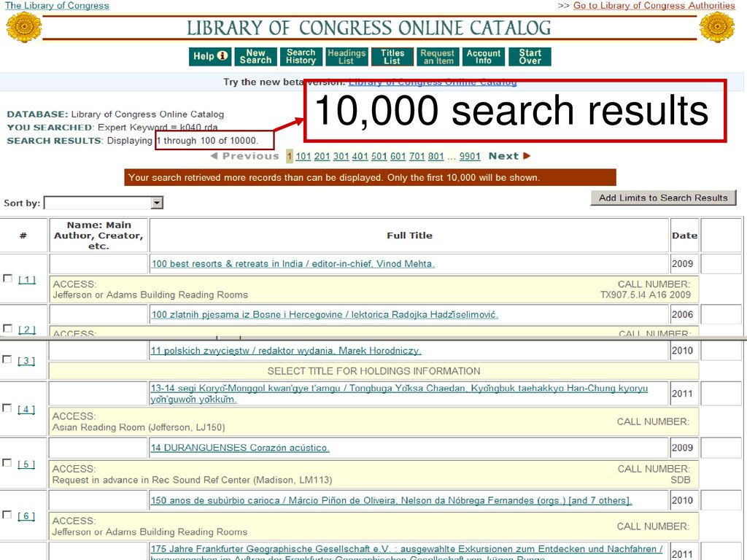Go to the Next results page
The height and width of the screenshot is (560, 747).
point(509,156)
